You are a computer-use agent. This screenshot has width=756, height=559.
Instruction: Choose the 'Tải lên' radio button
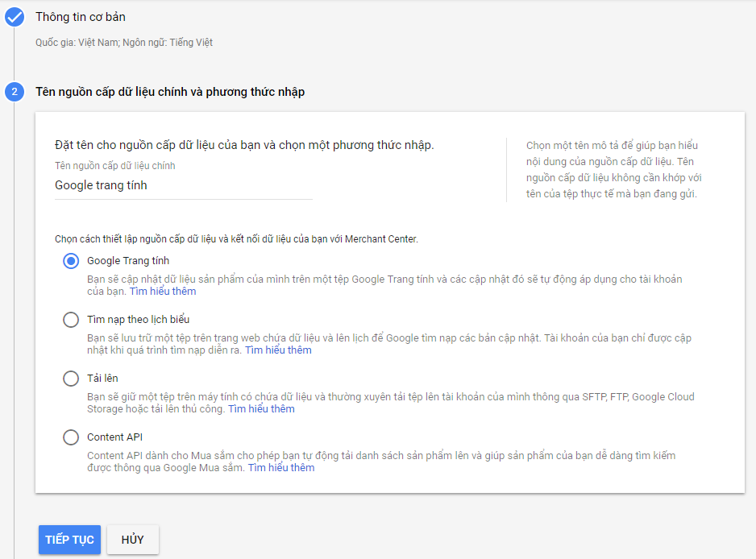coord(71,379)
